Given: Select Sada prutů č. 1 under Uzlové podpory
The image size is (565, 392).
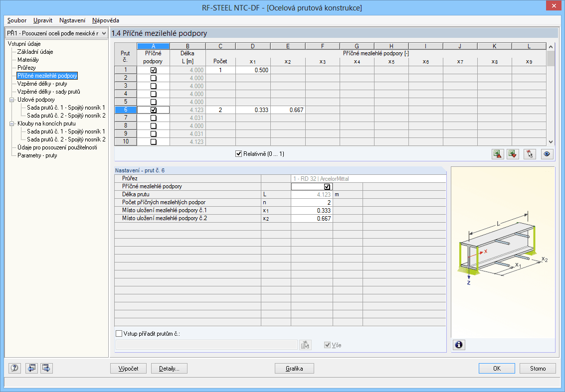Looking at the screenshot, I should (66, 108).
